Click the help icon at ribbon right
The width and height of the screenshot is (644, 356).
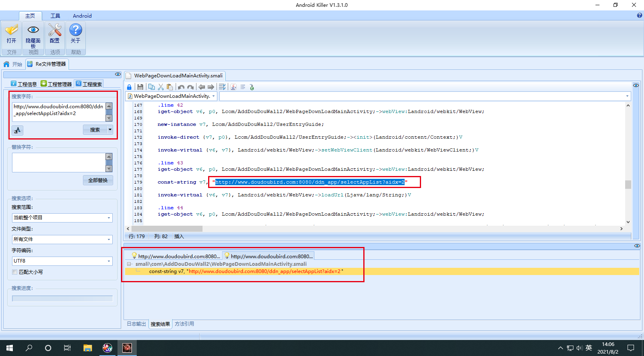point(640,16)
